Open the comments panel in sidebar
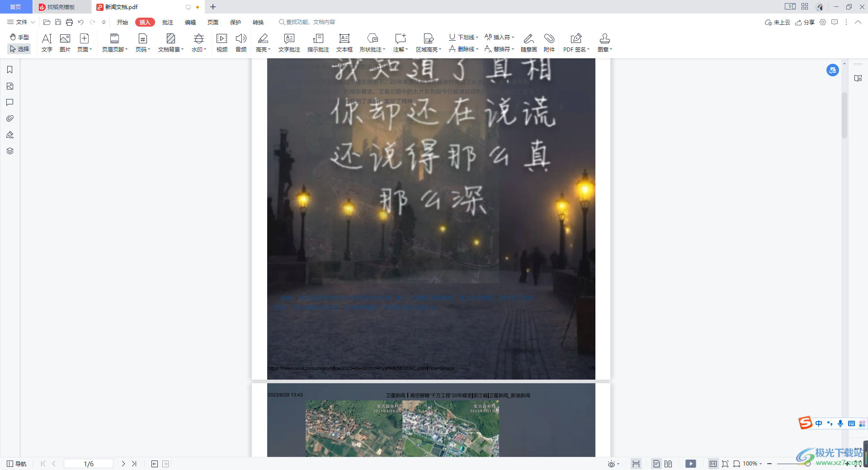 pyautogui.click(x=10, y=102)
